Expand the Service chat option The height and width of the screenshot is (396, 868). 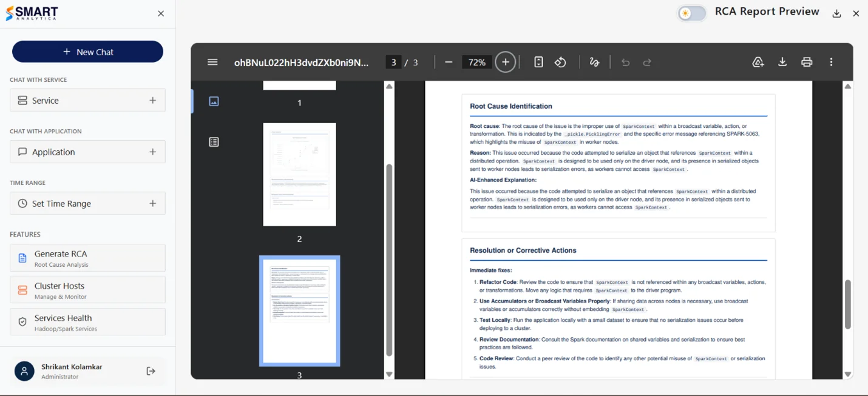tap(87, 100)
